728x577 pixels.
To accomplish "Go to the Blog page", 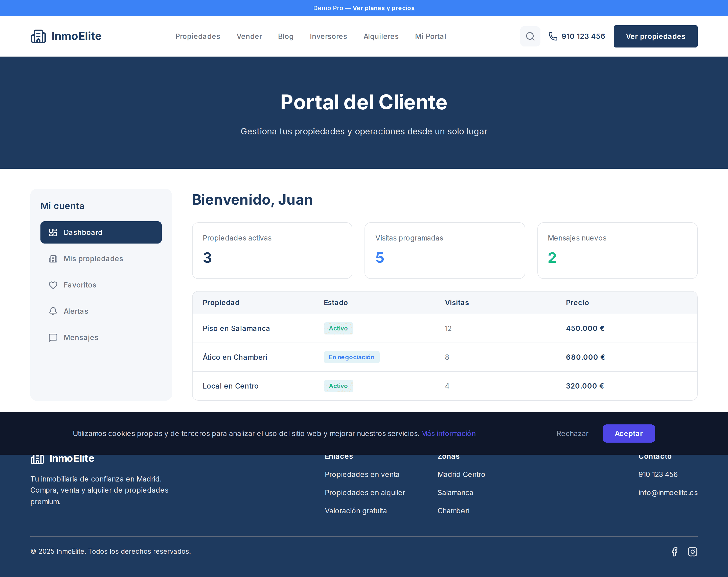I will [x=286, y=36].
